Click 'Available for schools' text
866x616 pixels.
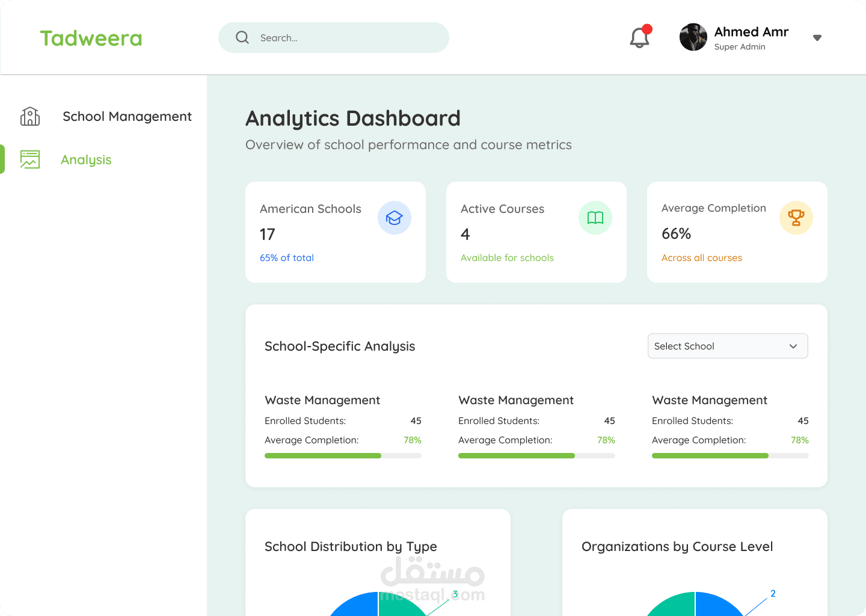[507, 257]
